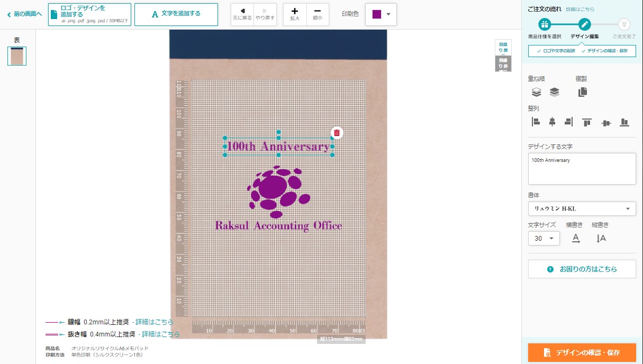The image size is (643, 364).
Task: Delete the selected text with the red trash icon
Action: click(337, 133)
